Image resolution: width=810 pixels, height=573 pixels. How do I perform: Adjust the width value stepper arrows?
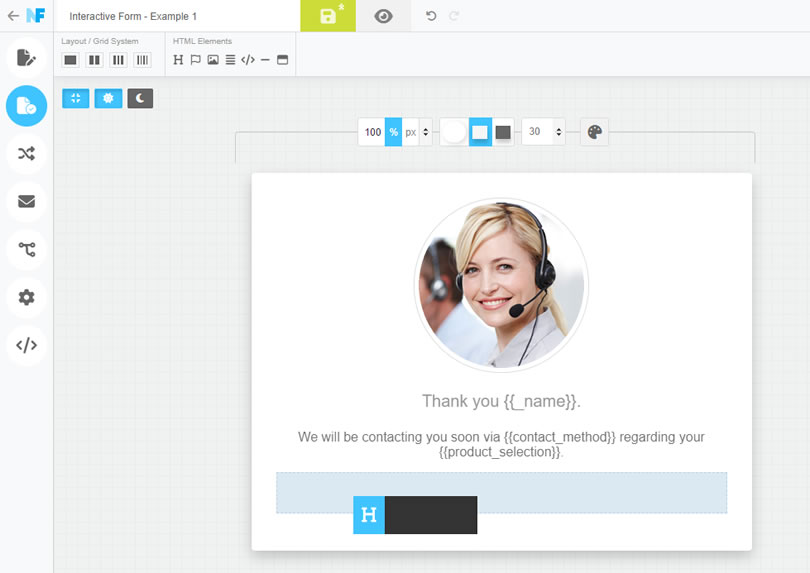[426, 132]
